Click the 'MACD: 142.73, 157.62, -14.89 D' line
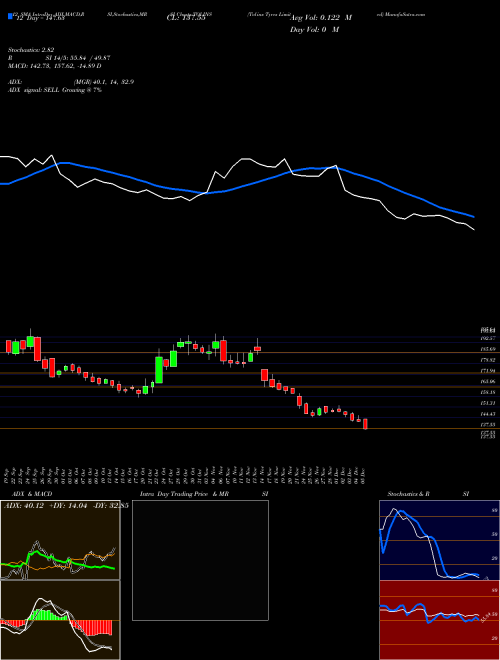 click(x=55, y=66)
